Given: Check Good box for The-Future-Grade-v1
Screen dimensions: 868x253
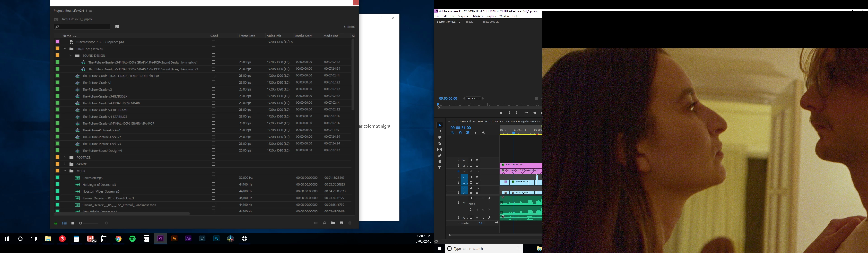Looking at the screenshot, I should click(213, 82).
